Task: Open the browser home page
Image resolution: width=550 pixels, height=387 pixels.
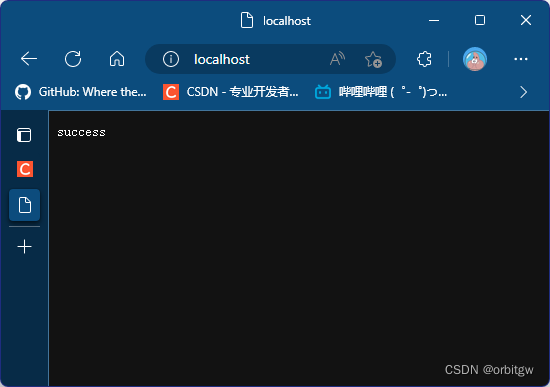Action: [117, 59]
